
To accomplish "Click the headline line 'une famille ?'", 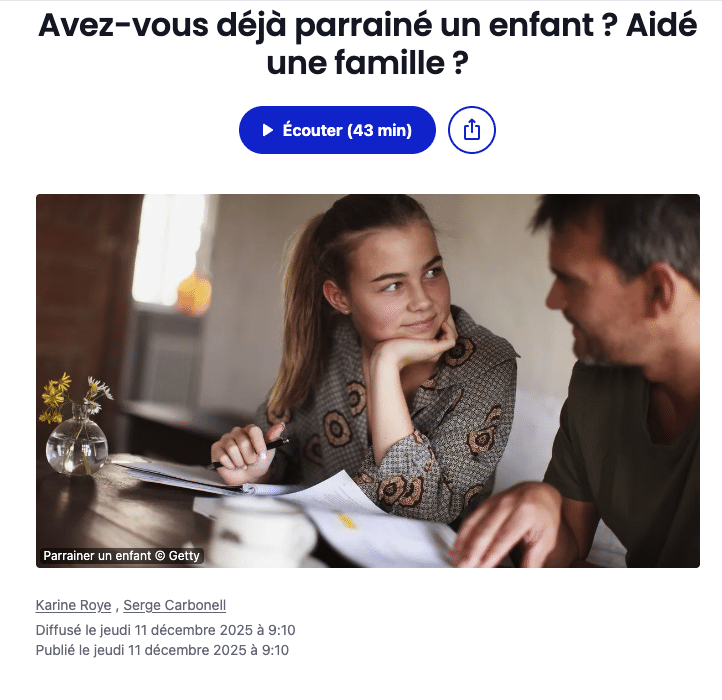I will pyautogui.click(x=367, y=63).
